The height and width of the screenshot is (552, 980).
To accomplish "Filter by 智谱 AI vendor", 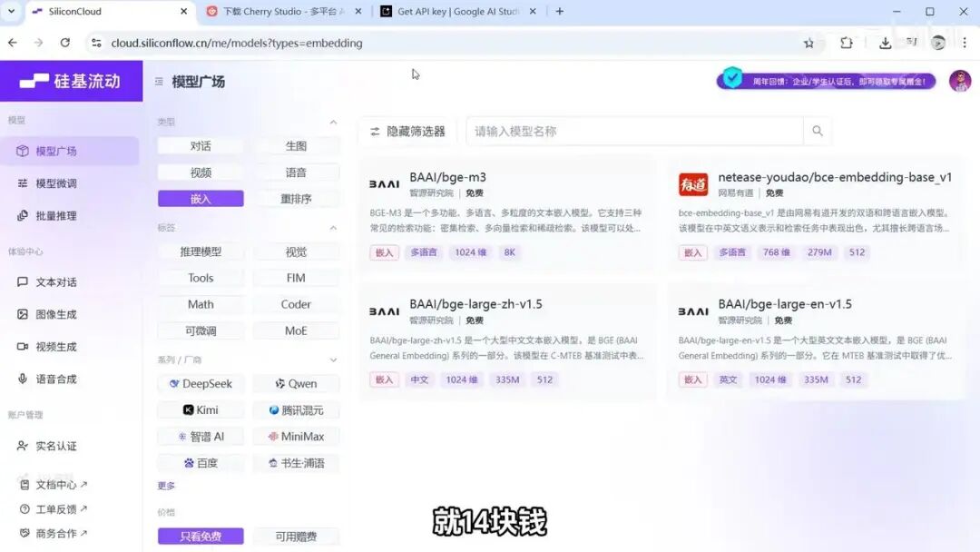I will [x=201, y=437].
